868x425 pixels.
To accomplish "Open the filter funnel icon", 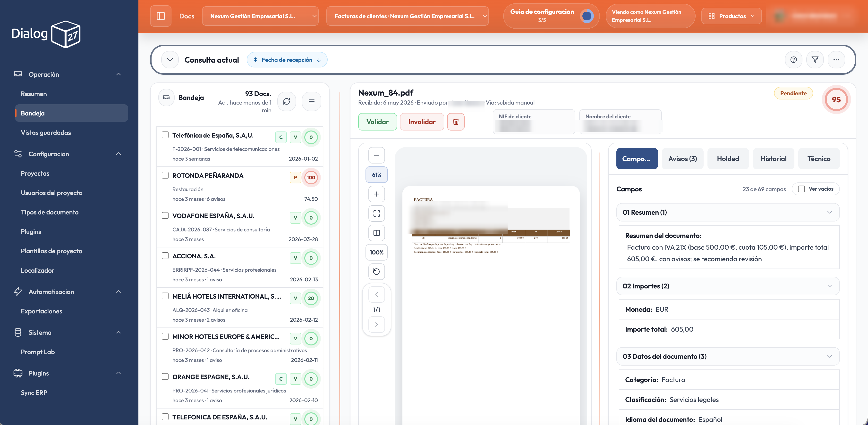I will tap(815, 60).
